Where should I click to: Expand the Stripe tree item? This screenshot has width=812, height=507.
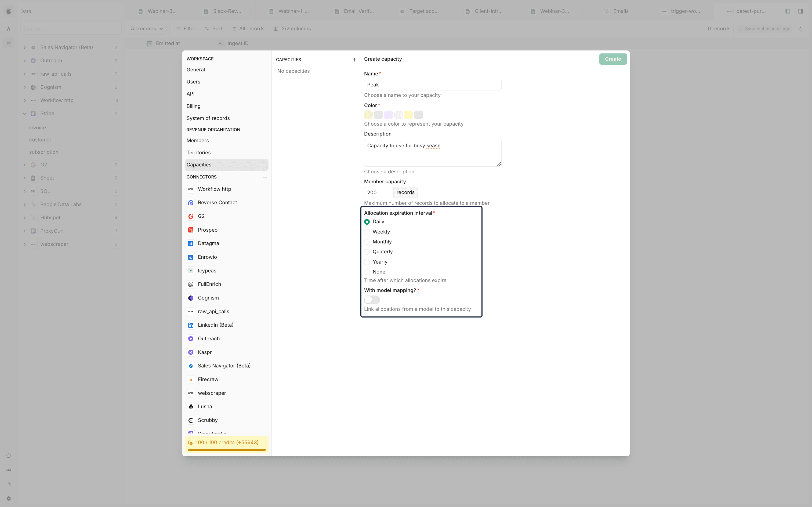coord(24,113)
